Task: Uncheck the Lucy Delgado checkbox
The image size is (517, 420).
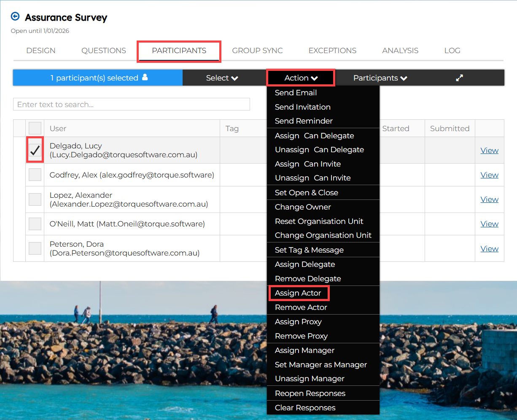Action: pyautogui.click(x=35, y=150)
